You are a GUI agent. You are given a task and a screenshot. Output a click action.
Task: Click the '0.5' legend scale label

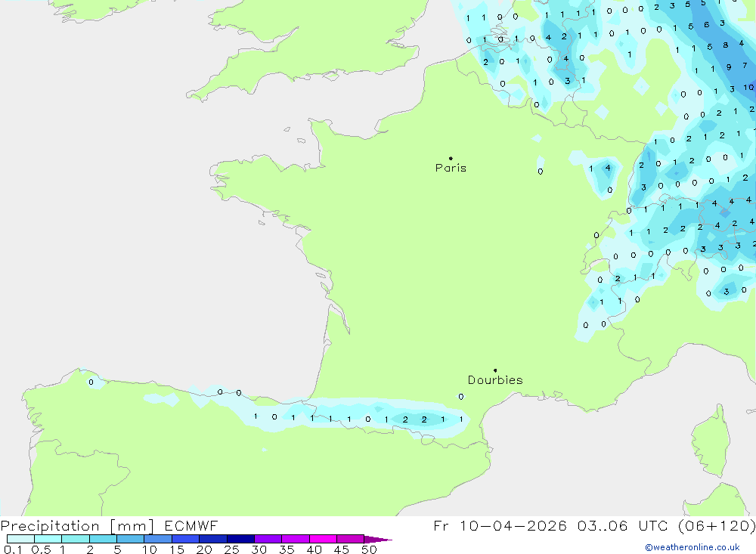pyautogui.click(x=41, y=549)
